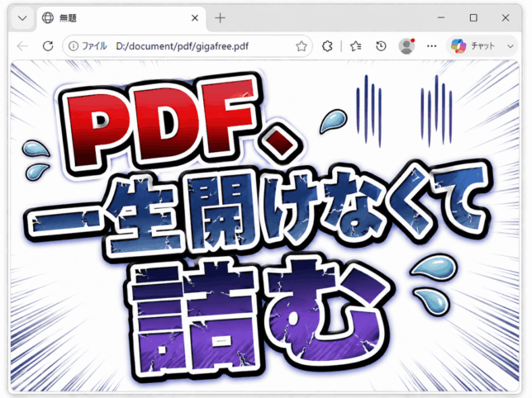Viewport: 532px width, 398px height.
Task: Go back with the arrow button
Action: click(x=22, y=45)
